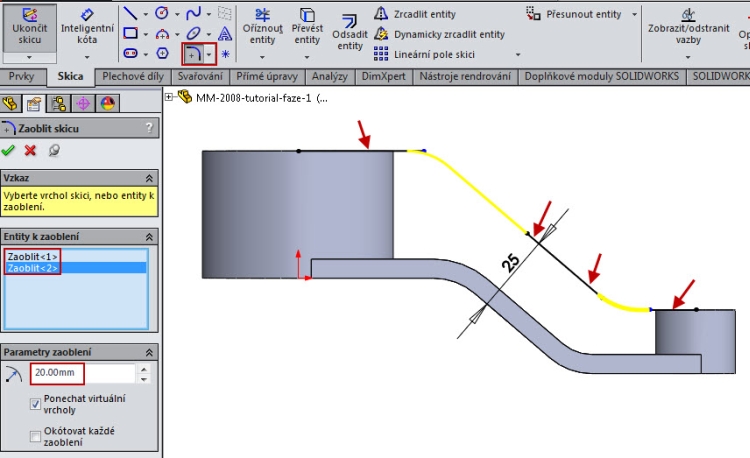Open Line tool dropdown arrow

point(145,14)
